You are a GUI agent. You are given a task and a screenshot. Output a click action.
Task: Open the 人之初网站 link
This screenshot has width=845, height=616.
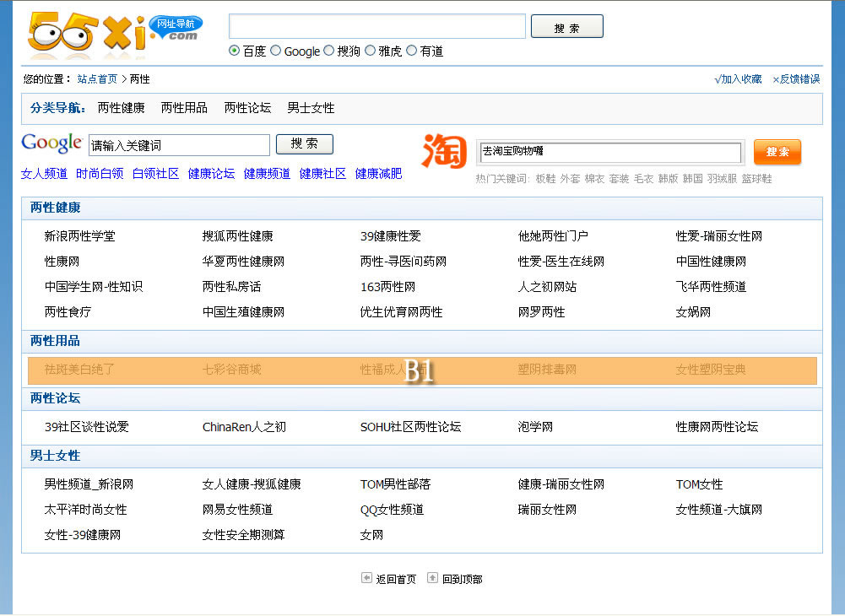point(547,287)
